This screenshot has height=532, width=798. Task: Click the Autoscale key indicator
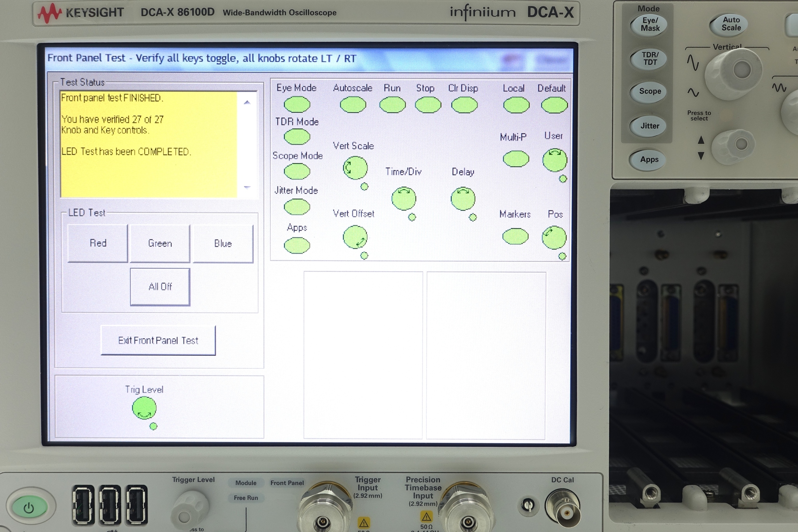pos(353,104)
